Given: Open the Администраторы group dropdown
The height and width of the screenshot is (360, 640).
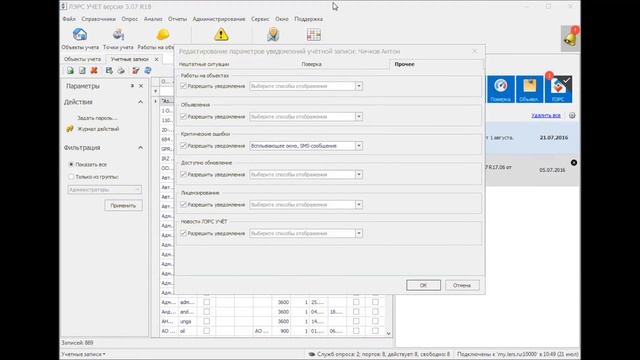Looking at the screenshot, I should (x=137, y=189).
